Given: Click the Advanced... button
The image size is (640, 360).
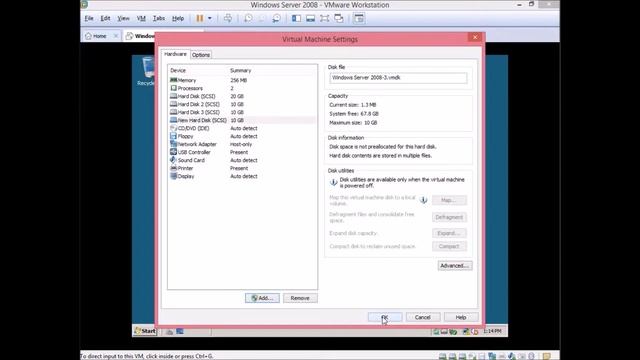Looking at the screenshot, I should (455, 266).
